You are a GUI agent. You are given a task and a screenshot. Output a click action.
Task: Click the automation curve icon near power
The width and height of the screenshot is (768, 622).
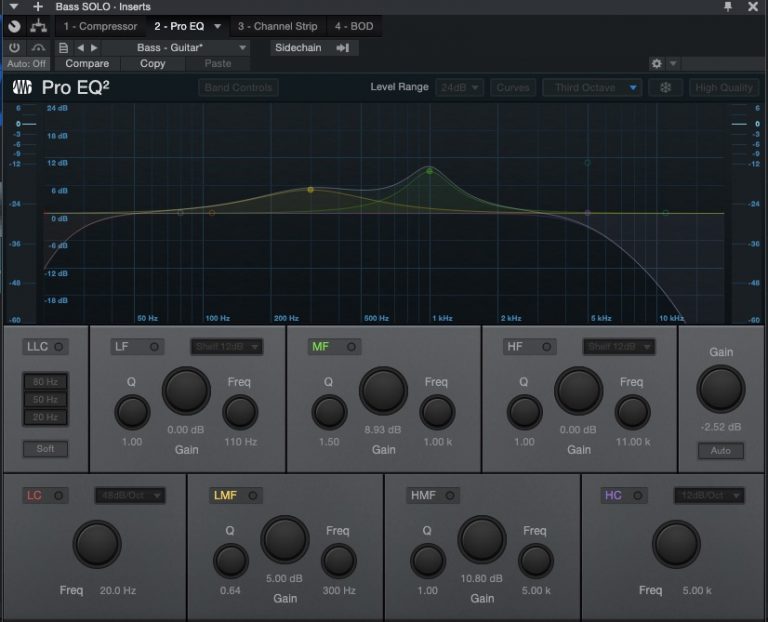(38, 48)
